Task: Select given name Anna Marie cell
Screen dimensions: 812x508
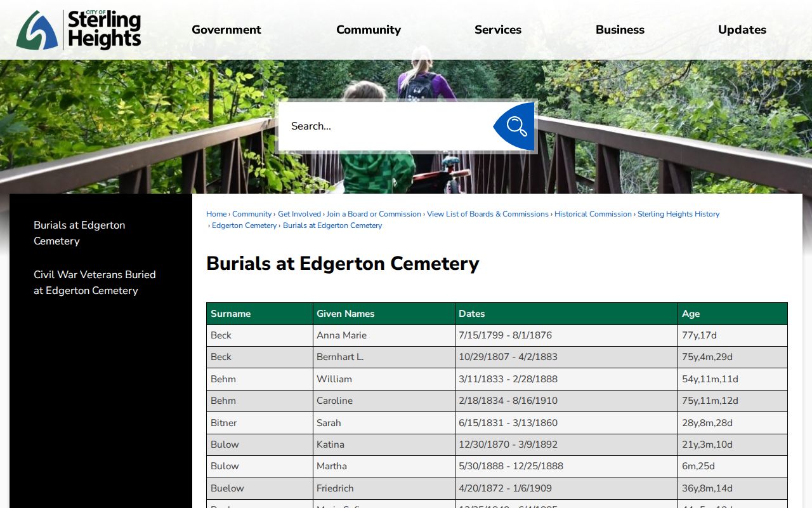Action: coord(384,335)
